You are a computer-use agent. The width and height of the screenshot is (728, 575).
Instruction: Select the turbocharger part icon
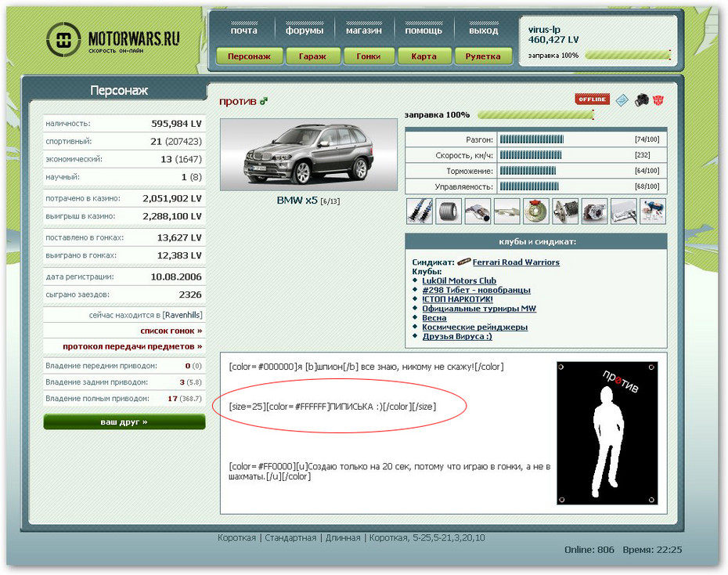tap(594, 212)
